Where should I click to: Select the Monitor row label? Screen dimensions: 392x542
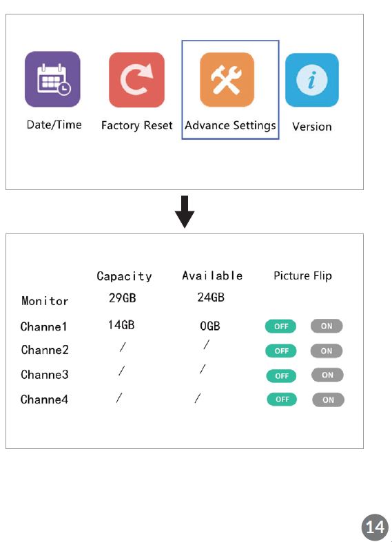tap(45, 301)
